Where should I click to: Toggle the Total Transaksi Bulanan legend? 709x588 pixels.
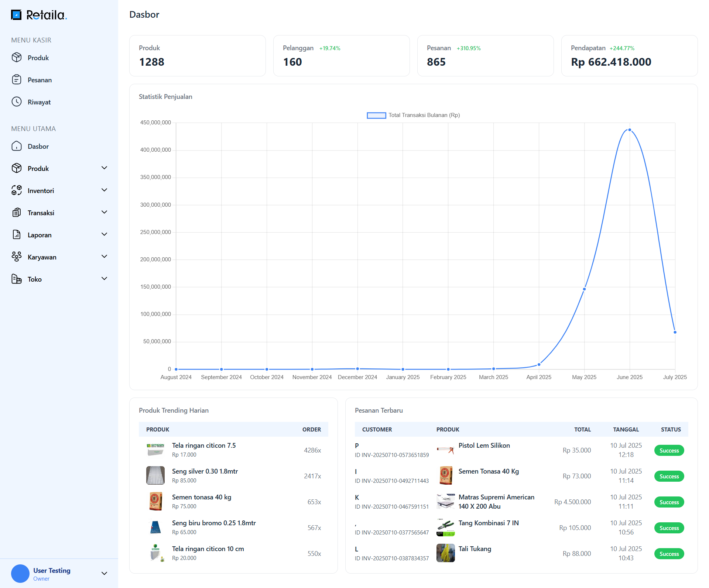click(x=413, y=115)
